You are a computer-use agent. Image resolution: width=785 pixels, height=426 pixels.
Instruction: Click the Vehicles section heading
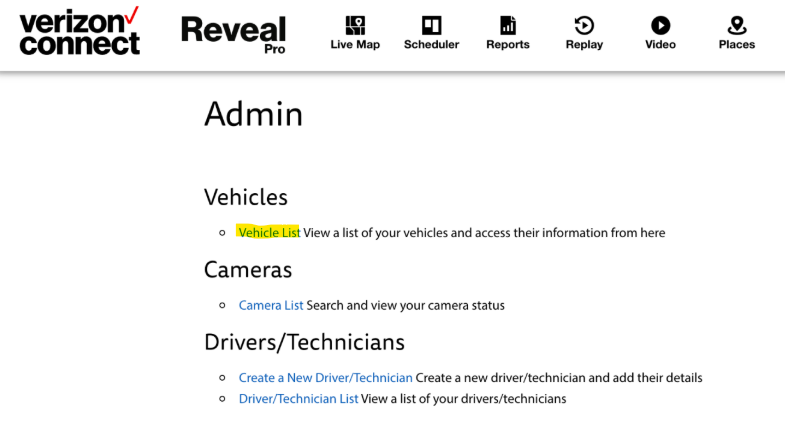click(x=246, y=197)
